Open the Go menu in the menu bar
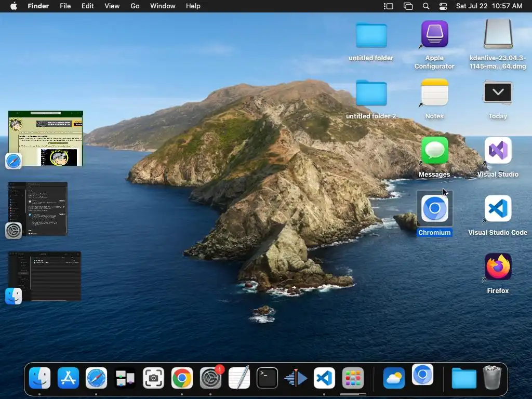Viewport: 532px width, 399px height. click(x=135, y=6)
